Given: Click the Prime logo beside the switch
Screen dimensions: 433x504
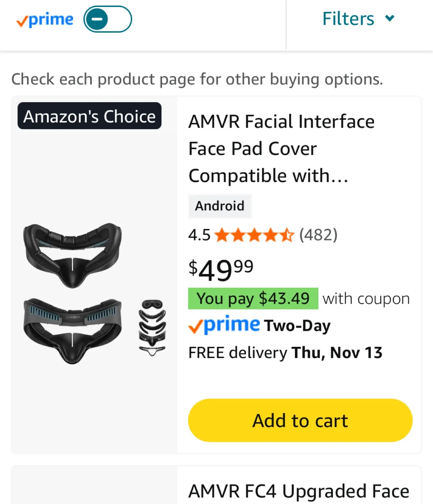Looking at the screenshot, I should (45, 20).
